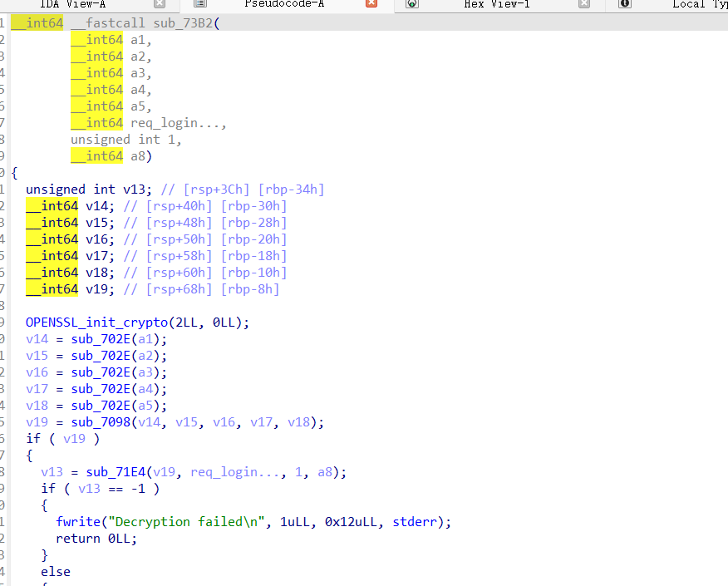Click the 'unsigned int 1' parameter declaration
This screenshot has width=728, height=586.
123,140
